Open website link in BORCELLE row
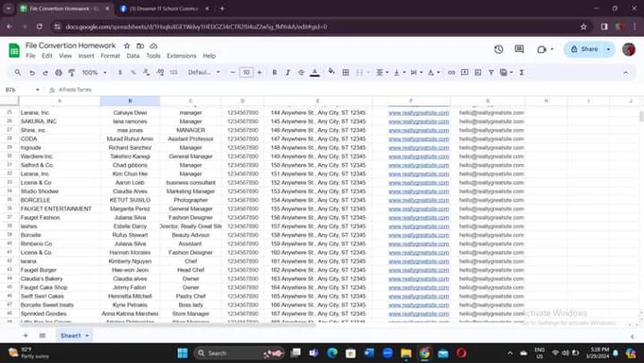644x363 pixels. pyautogui.click(x=419, y=200)
